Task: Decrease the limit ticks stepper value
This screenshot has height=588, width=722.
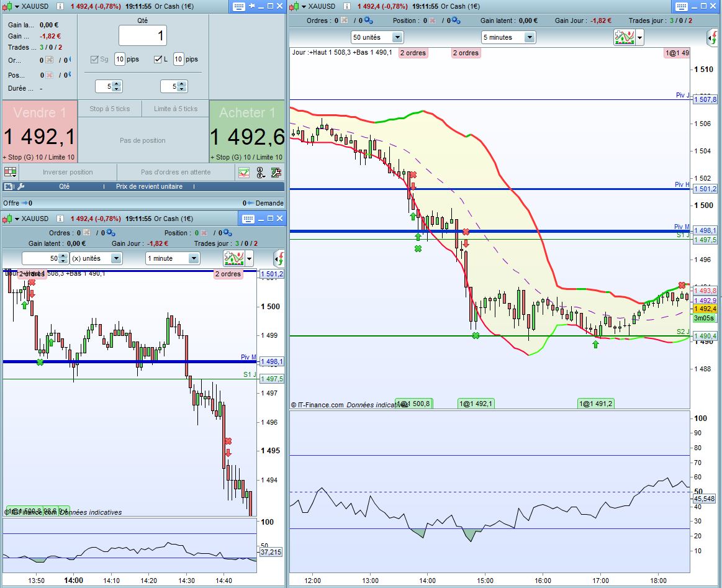Action: (x=182, y=89)
